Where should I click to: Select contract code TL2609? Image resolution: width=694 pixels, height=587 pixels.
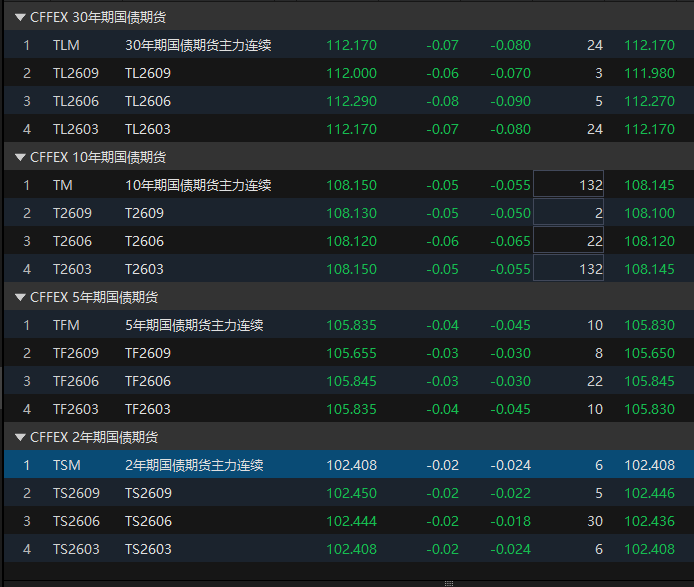[x=76, y=73]
